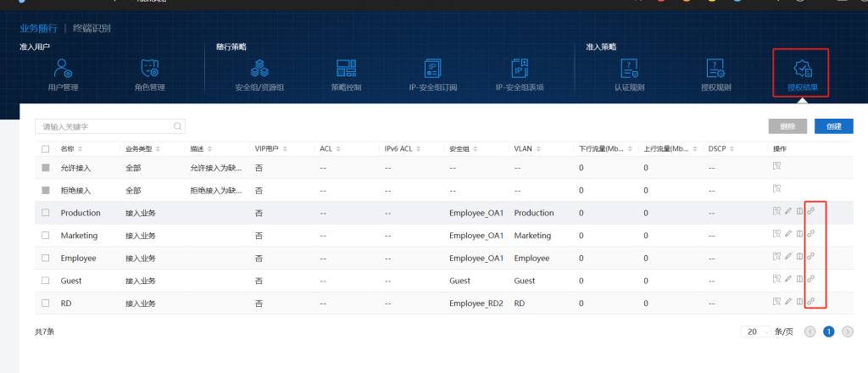Click the delete icon in Guest row
The height and width of the screenshot is (373, 868).
[x=798, y=279]
